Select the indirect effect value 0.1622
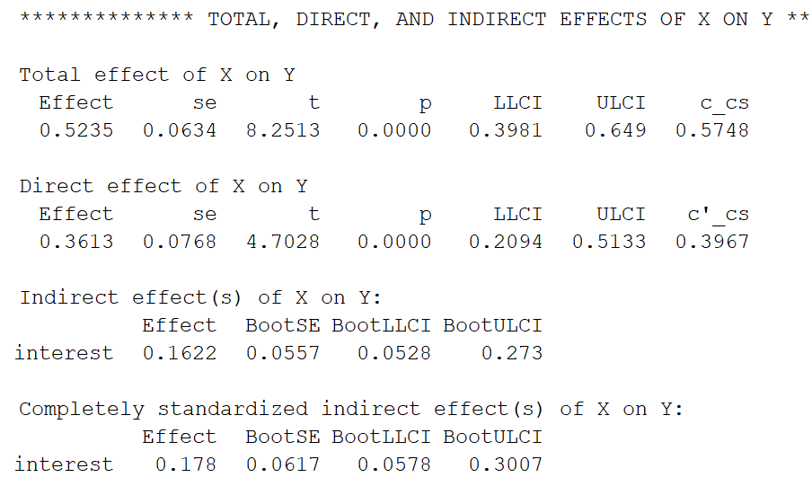This screenshot has height=504, width=812. 180,353
